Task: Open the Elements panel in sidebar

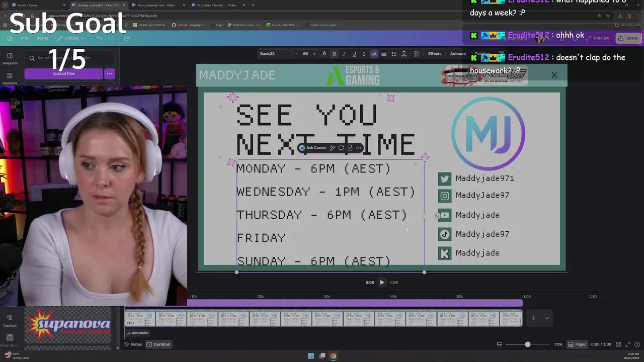Action: tap(10, 78)
